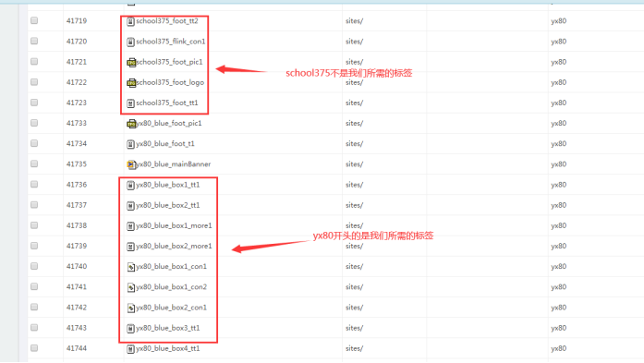Click the yx80_blue_foot_t1 label name
The width and height of the screenshot is (644, 363).
pyautogui.click(x=165, y=144)
